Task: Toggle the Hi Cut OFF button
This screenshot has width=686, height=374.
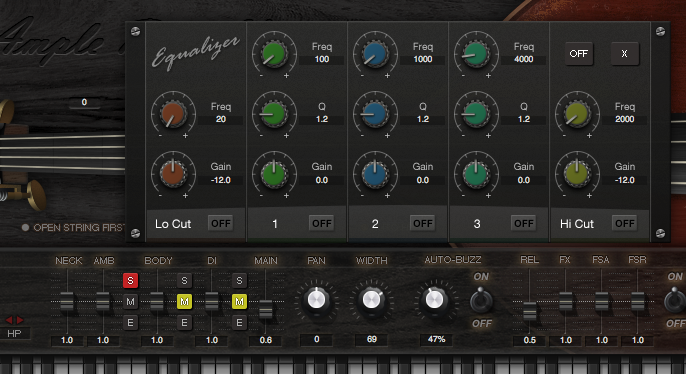Action: click(625, 224)
